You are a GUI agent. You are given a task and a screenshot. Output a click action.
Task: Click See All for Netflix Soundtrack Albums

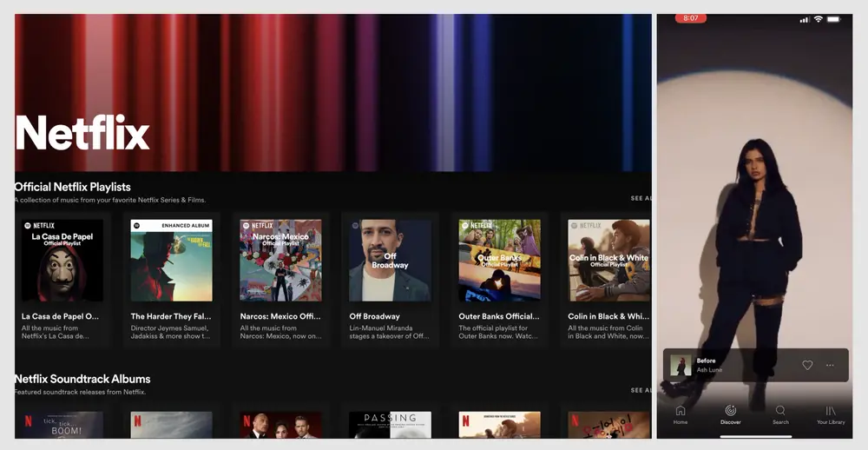tap(641, 391)
